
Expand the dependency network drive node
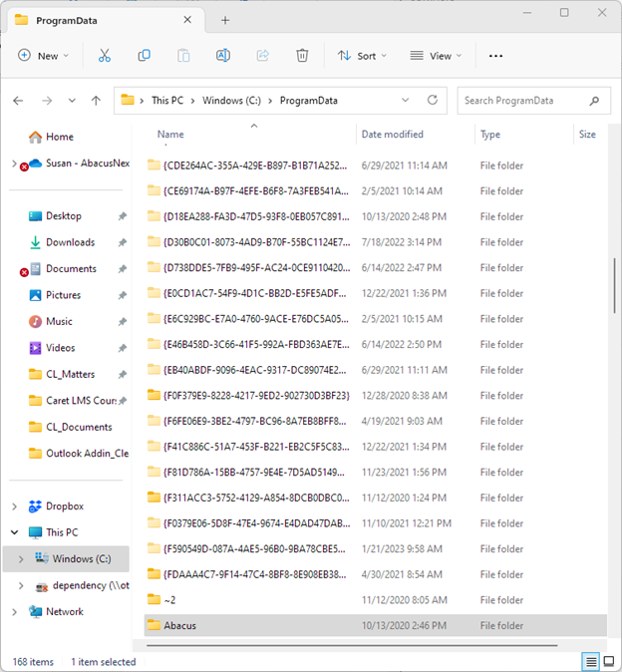(x=21, y=586)
